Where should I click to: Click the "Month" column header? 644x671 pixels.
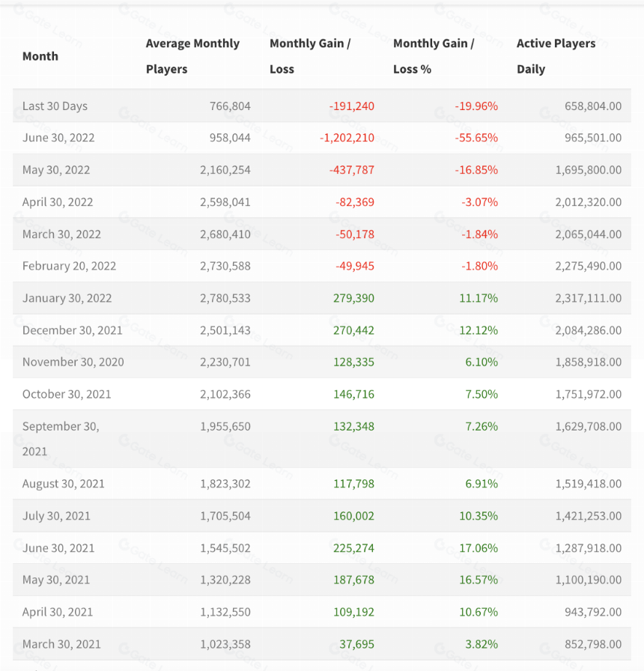40,56
